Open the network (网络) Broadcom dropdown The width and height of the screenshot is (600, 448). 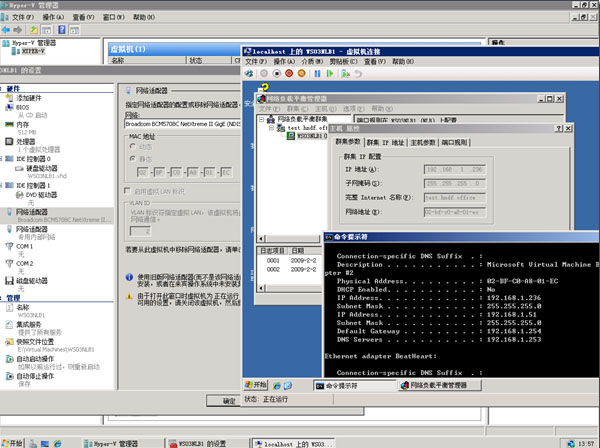pyautogui.click(x=183, y=124)
